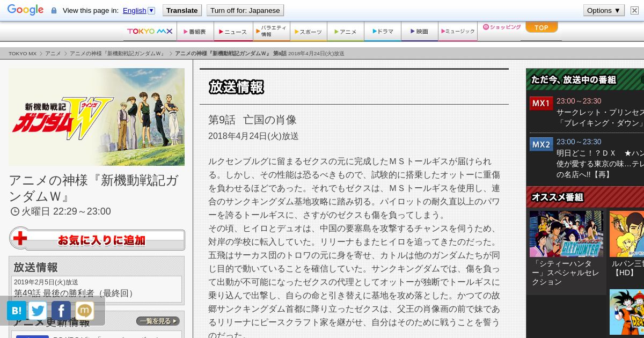
Task: Open the Options dropdown menu
Action: pos(604,10)
